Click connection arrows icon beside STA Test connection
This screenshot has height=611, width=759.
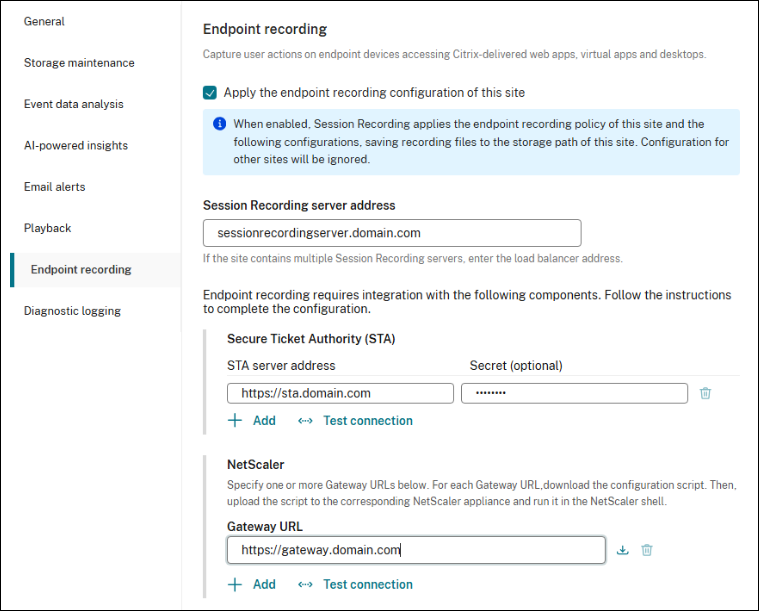[x=305, y=421]
